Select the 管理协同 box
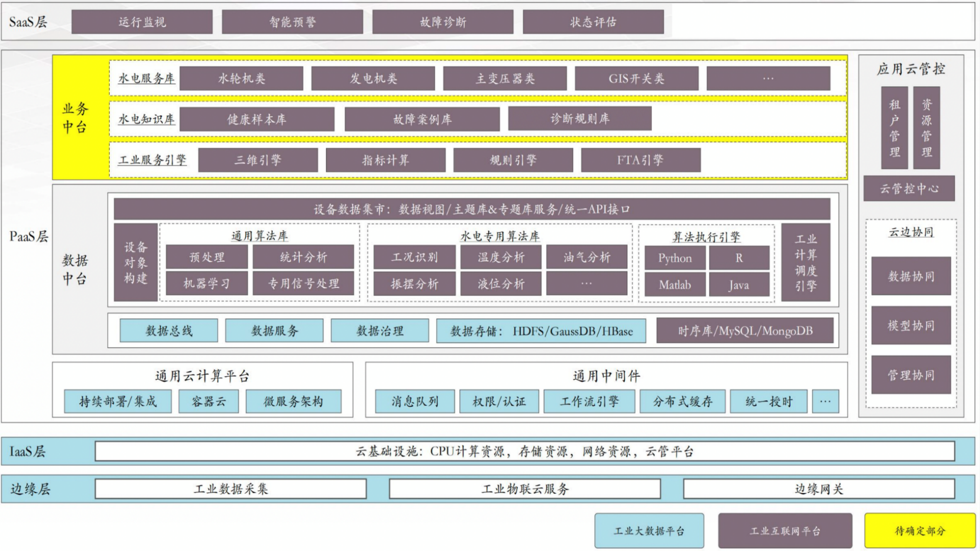 911,375
